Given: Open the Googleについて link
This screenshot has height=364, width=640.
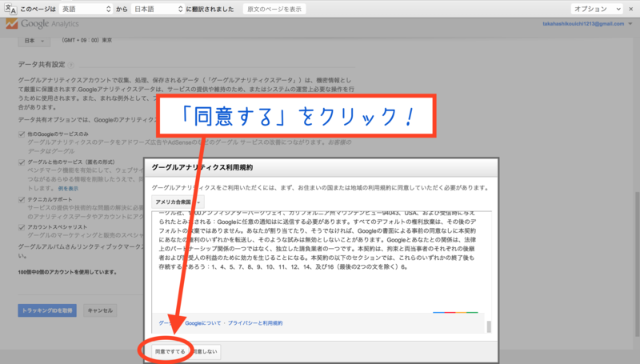Looking at the screenshot, I should point(203,323).
